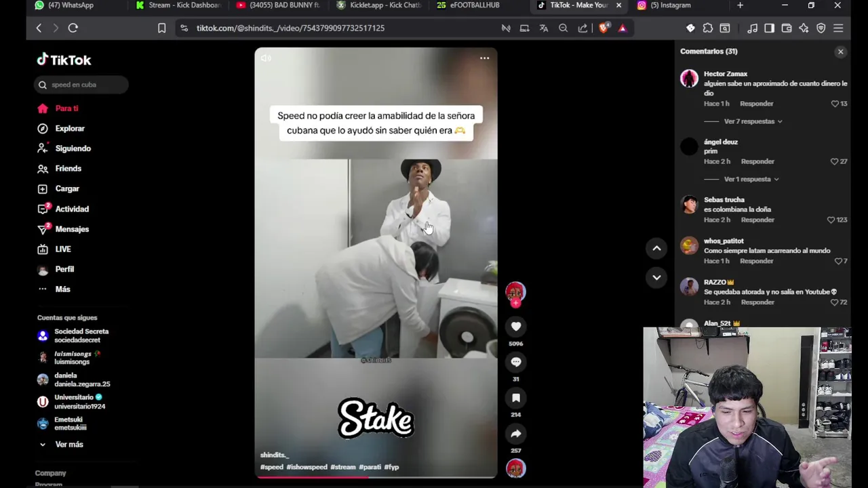This screenshot has height=488, width=868.
Task: Open the Leo AI sparkle icon
Action: (x=804, y=28)
